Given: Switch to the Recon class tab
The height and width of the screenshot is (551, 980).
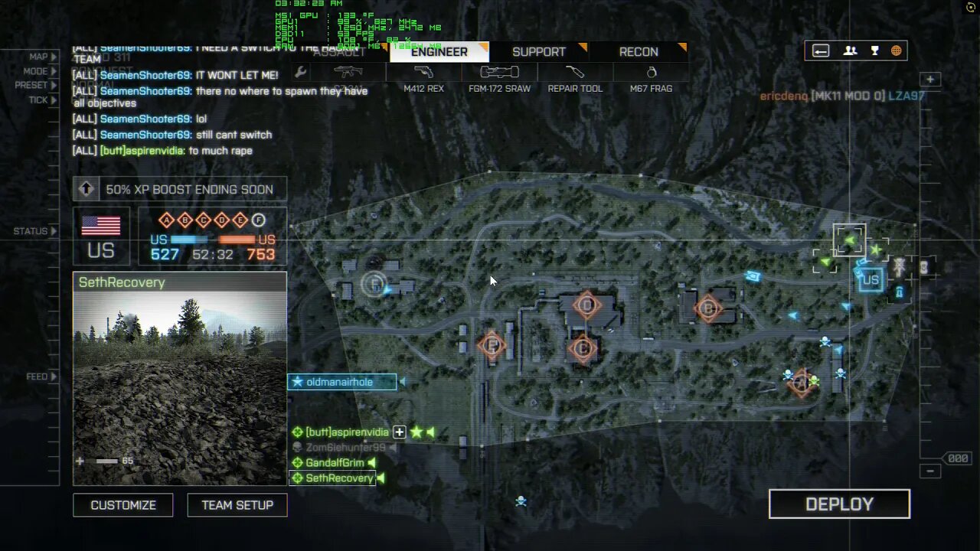Looking at the screenshot, I should pyautogui.click(x=639, y=51).
